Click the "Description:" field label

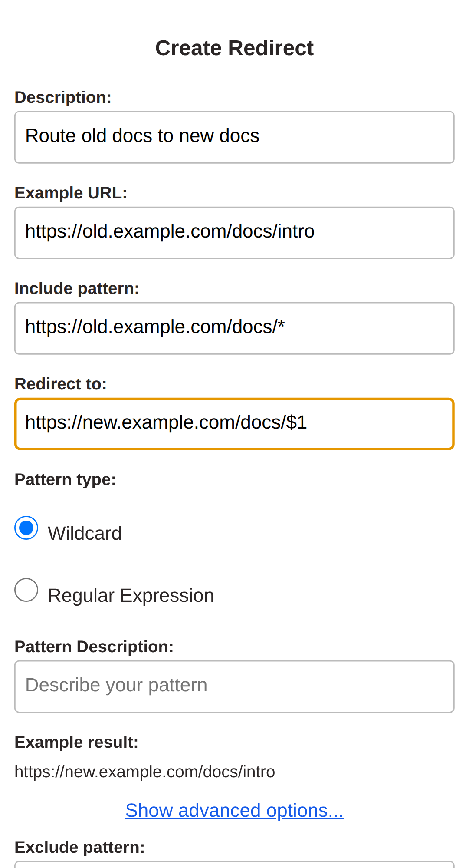(x=63, y=97)
